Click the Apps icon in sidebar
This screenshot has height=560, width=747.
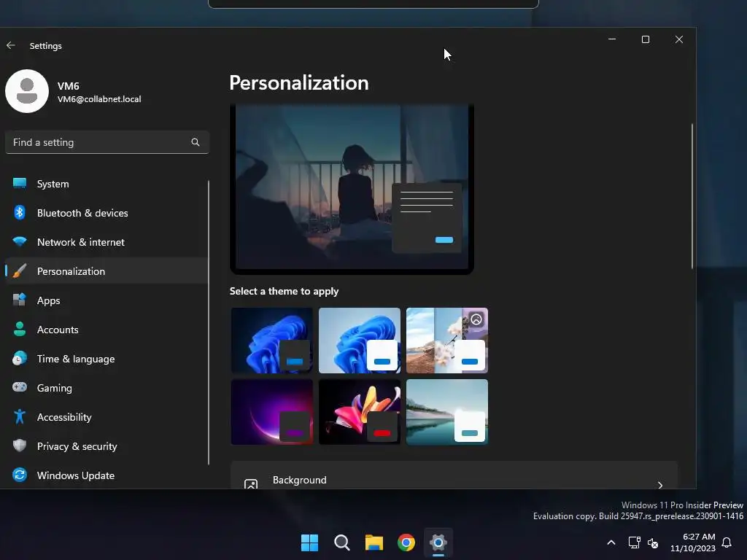pyautogui.click(x=20, y=300)
